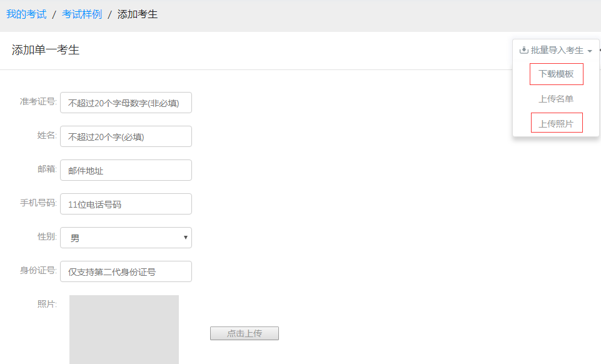The width and height of the screenshot is (601, 364).
Task: Expand the 批量导入考生 dropdown button
Action: click(x=556, y=50)
